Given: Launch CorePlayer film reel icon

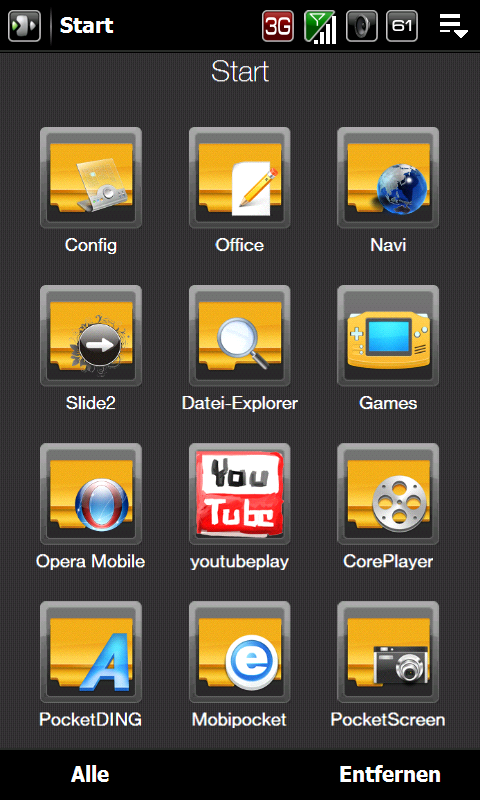Looking at the screenshot, I should click(x=388, y=494).
